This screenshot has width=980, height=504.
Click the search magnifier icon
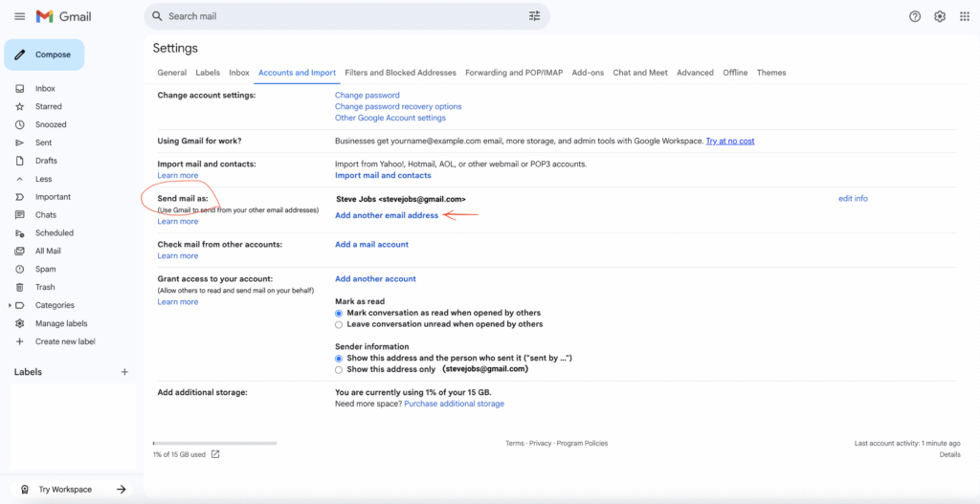click(157, 16)
